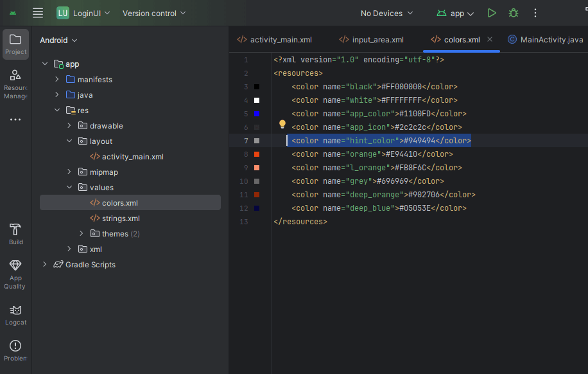The image size is (588, 374).
Task: Click the app_color blue gutter swatch
Action: (x=257, y=114)
